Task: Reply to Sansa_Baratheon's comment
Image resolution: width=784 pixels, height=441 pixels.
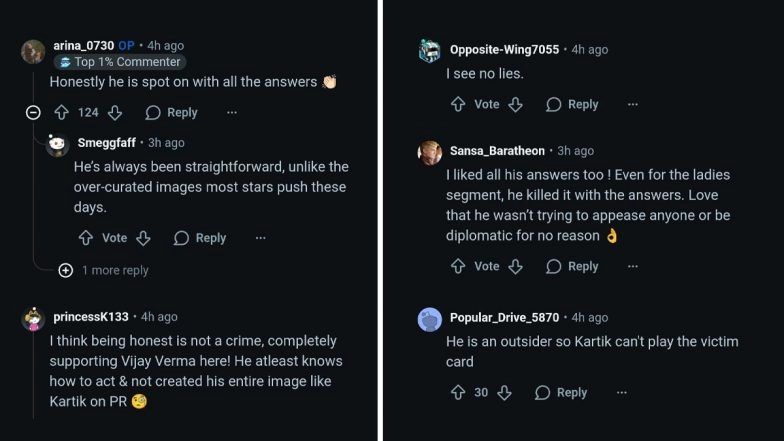Action: pyautogui.click(x=572, y=266)
